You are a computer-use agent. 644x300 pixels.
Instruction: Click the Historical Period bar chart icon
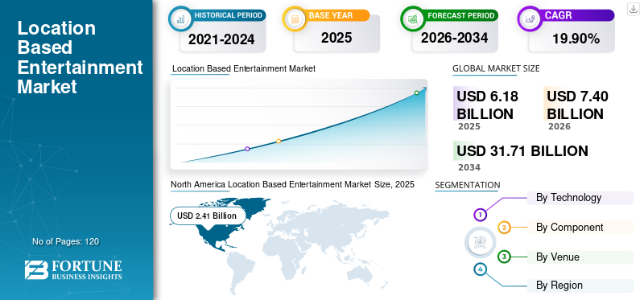180,18
